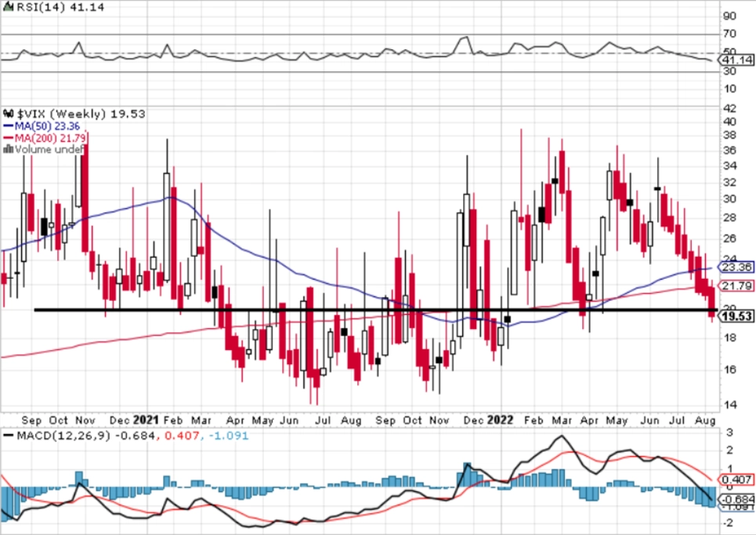The height and width of the screenshot is (535, 756).
Task: Click the $VIX candlestick icon
Action: point(8,114)
